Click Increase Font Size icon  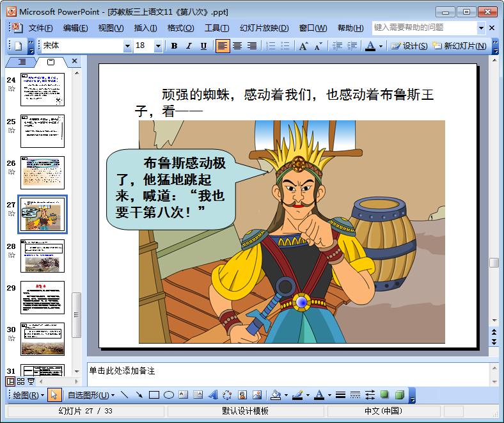click(x=303, y=46)
